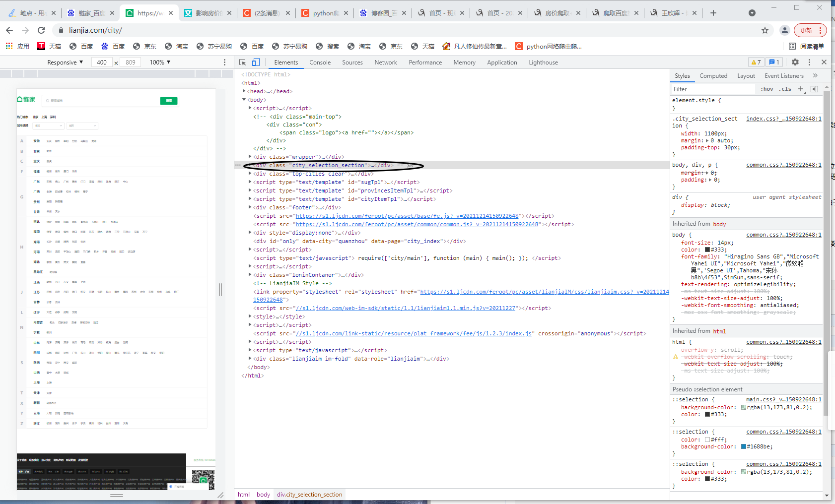The image size is (835, 504).
Task: Bookmark this page with the star icon
Action: click(765, 30)
